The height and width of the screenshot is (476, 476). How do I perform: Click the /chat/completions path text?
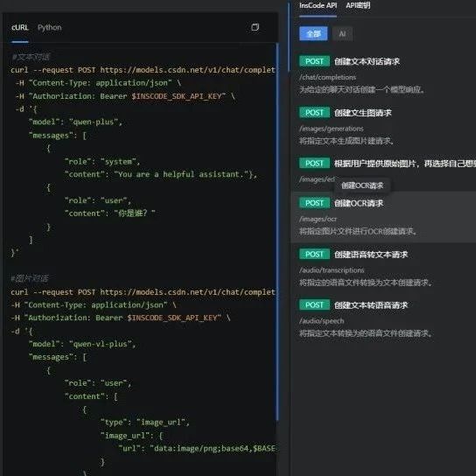click(327, 77)
